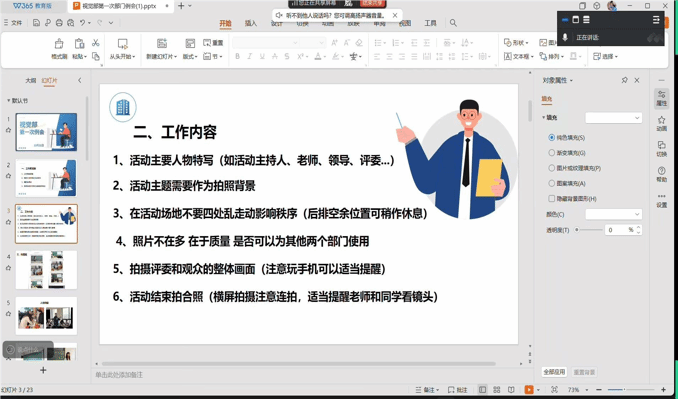The width and height of the screenshot is (678, 399).
Task: Open the File menu button
Action: click(x=13, y=23)
